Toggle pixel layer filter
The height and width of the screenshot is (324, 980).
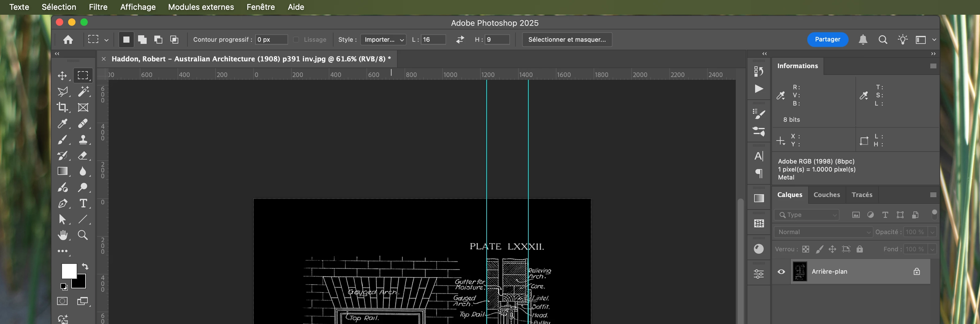click(856, 215)
